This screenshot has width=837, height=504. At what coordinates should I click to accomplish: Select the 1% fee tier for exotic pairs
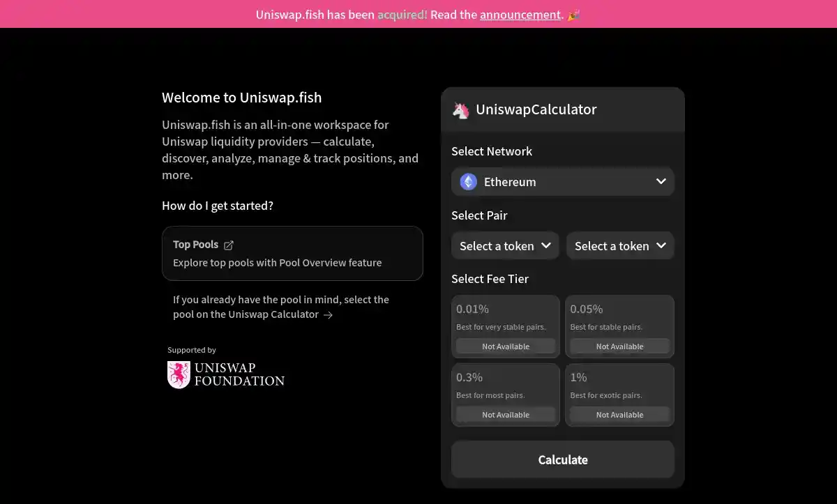pyautogui.click(x=619, y=394)
